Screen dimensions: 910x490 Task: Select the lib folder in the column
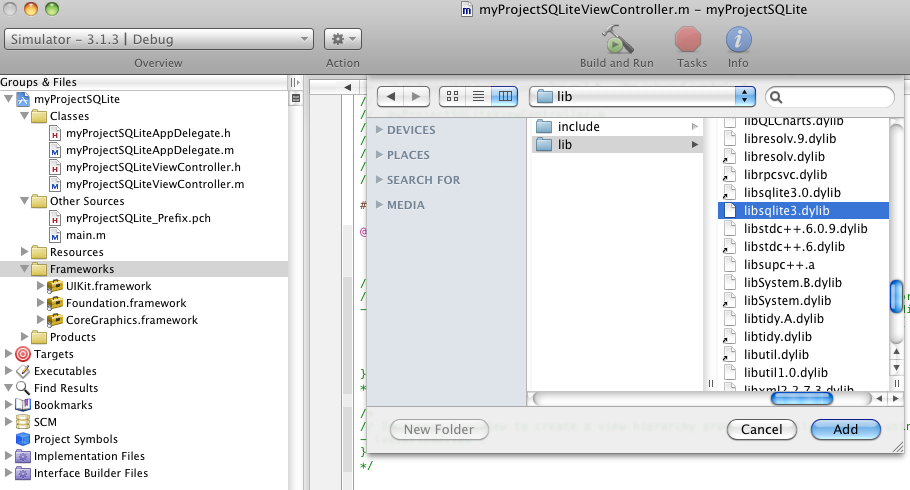618,145
